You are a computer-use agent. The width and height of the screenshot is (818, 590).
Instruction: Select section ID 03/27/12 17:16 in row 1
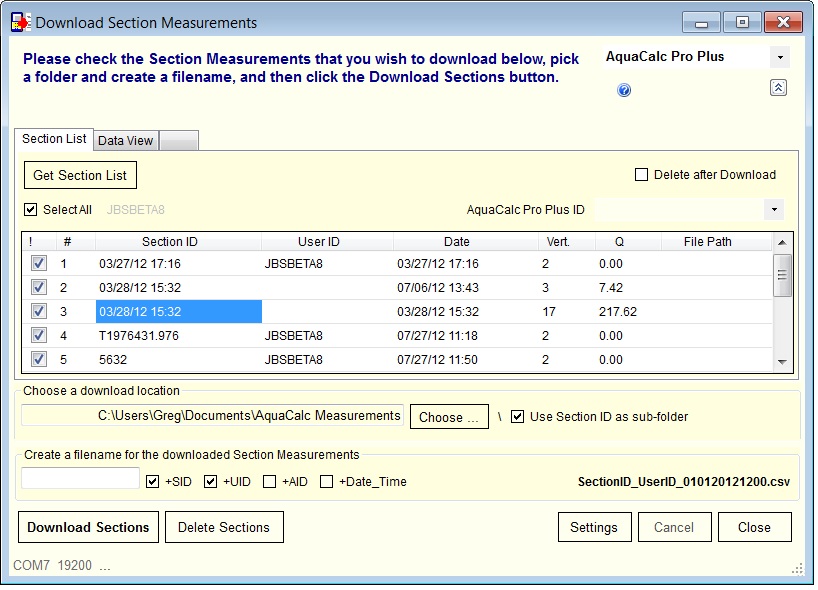[140, 263]
